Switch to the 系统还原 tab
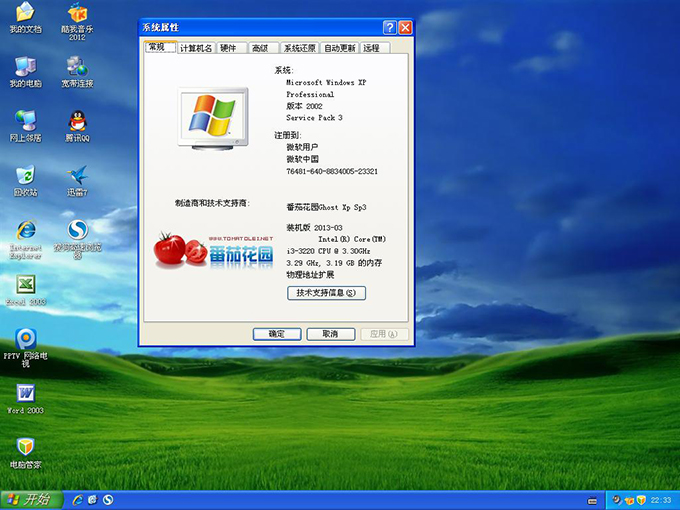 coord(299,48)
